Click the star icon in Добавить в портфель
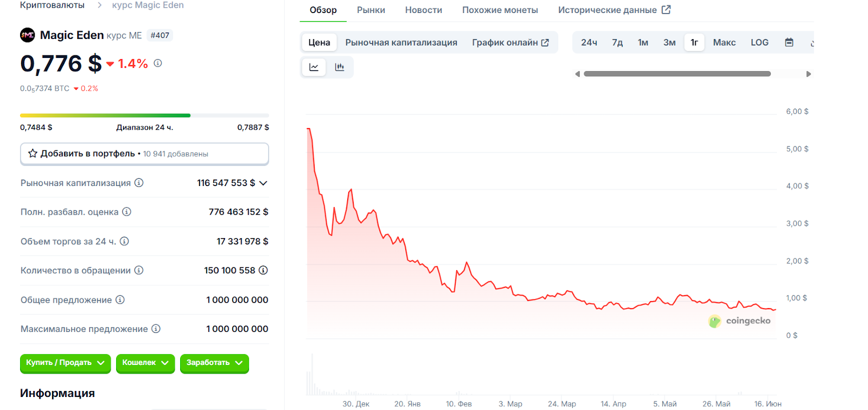The height and width of the screenshot is (410, 868). pyautogui.click(x=33, y=153)
